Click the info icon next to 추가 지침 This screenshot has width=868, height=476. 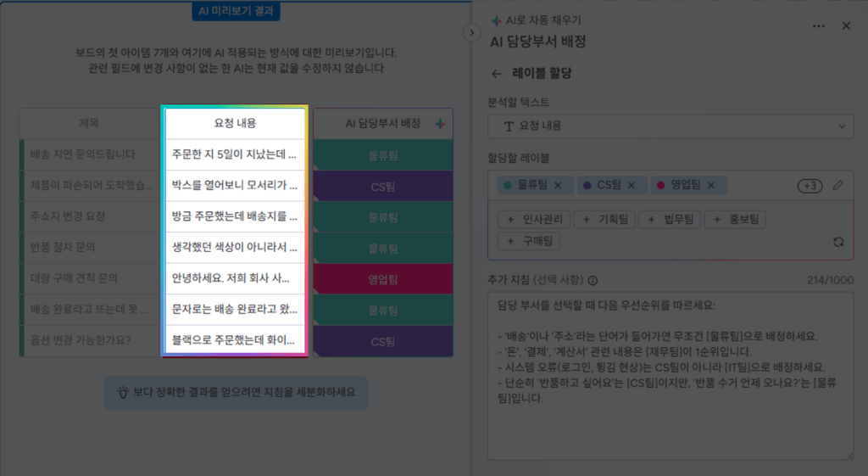tap(593, 281)
